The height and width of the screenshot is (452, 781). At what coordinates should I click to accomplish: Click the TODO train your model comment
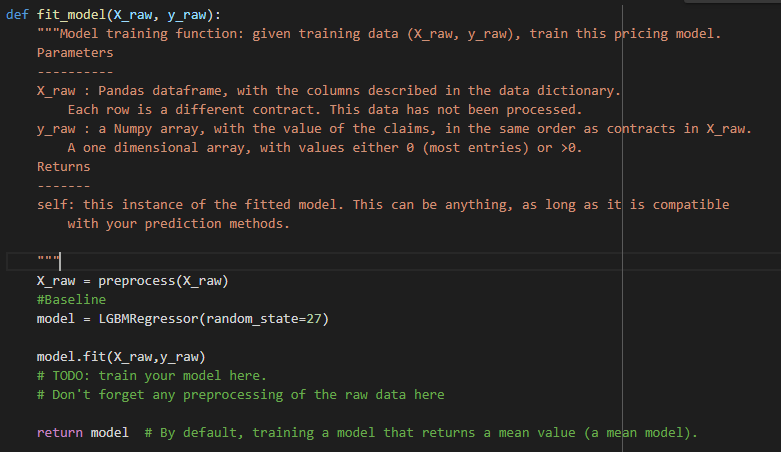click(151, 376)
